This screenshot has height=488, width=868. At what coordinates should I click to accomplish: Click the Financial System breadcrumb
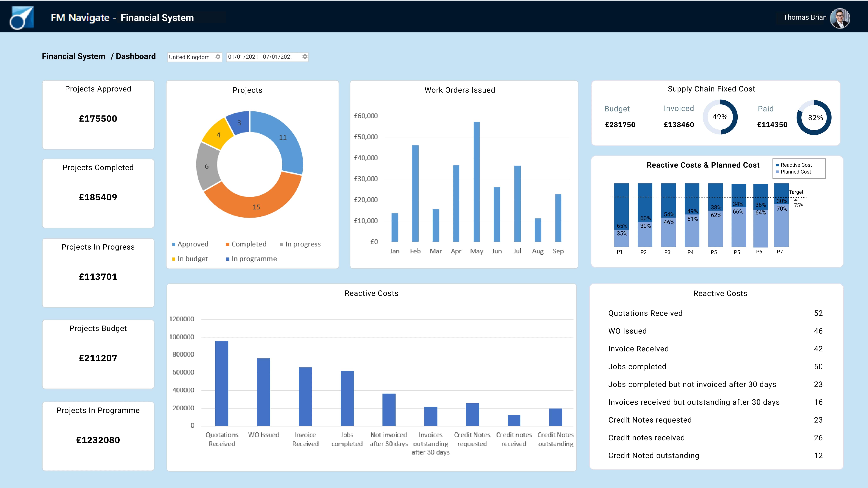[73, 56]
